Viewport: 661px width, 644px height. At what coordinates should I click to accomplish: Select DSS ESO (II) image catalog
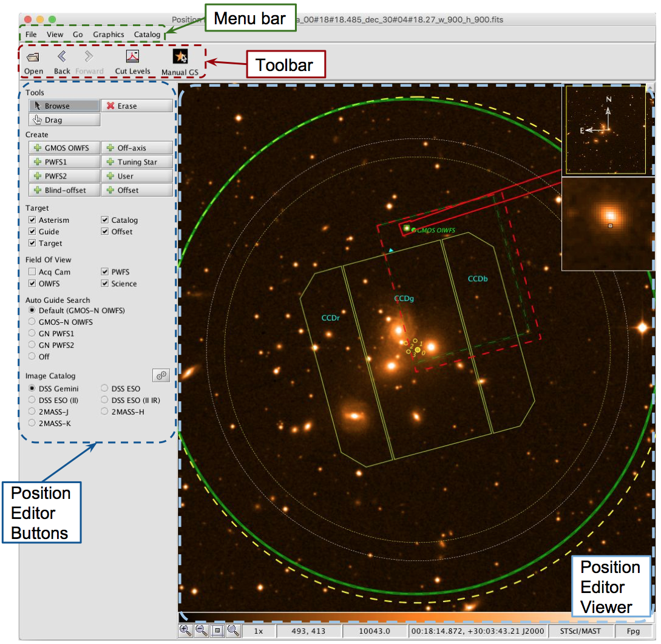click(x=32, y=400)
